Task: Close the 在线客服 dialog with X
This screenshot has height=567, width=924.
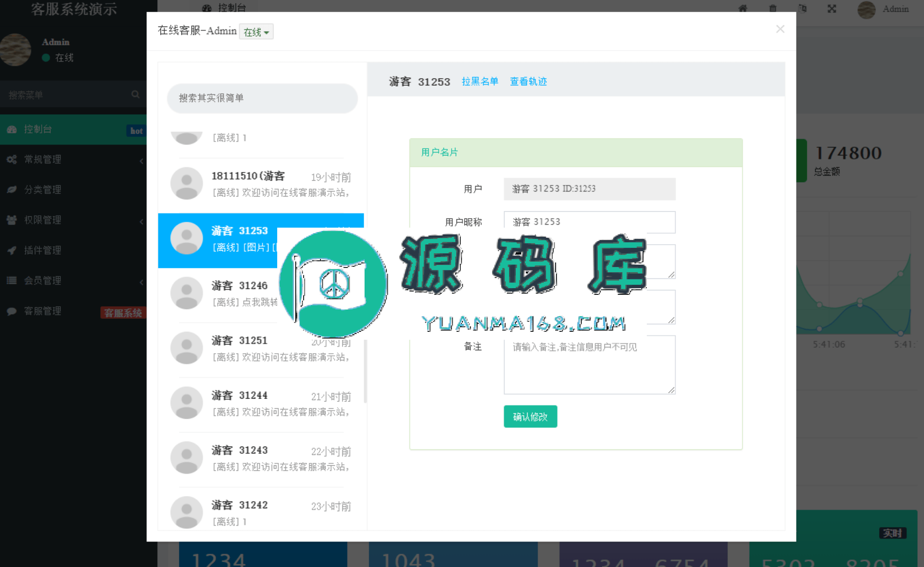Action: tap(780, 29)
